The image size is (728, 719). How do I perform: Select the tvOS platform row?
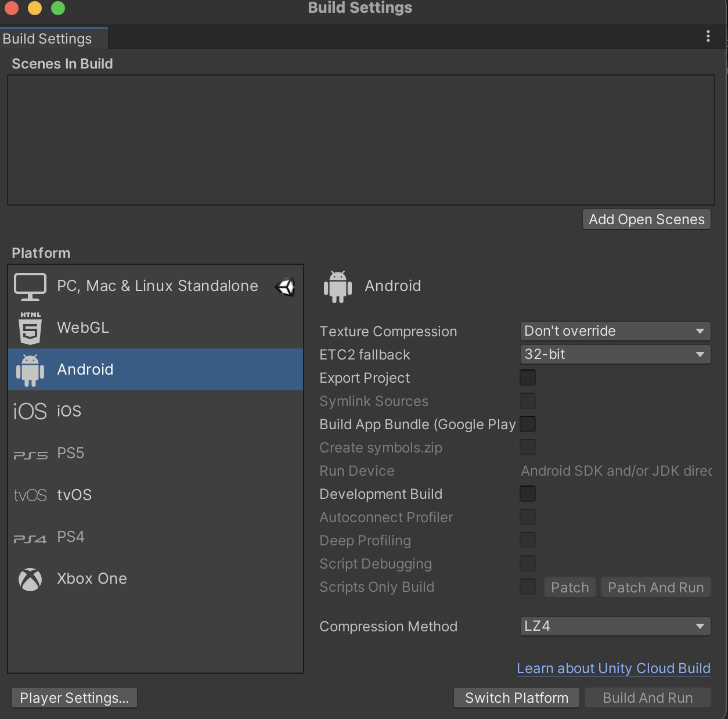pos(156,495)
